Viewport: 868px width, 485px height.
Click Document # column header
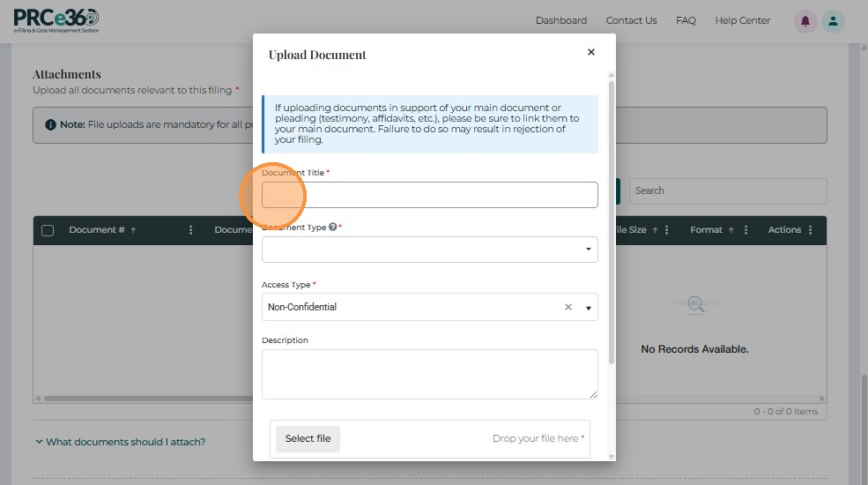(x=96, y=230)
